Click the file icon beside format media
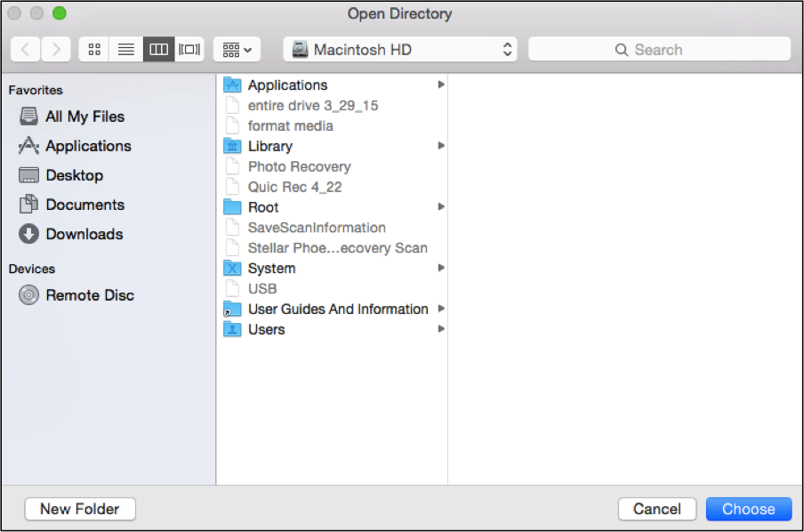 coord(232,125)
